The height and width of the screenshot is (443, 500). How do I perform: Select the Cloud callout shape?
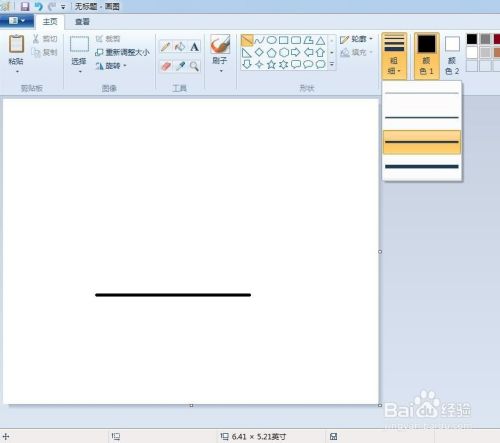(x=320, y=64)
